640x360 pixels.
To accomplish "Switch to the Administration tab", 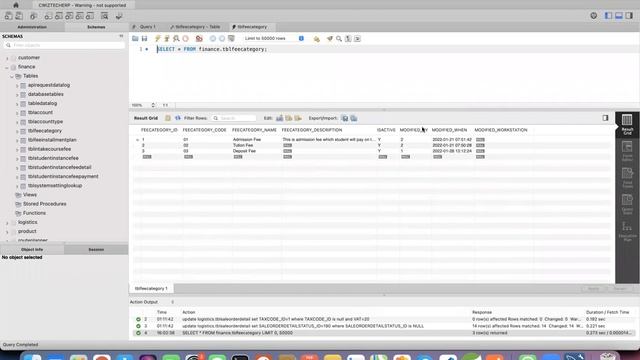I will (x=32, y=27).
